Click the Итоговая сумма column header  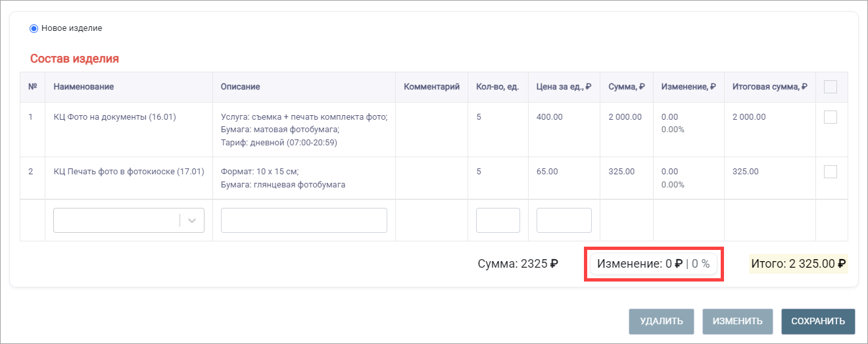tap(769, 87)
